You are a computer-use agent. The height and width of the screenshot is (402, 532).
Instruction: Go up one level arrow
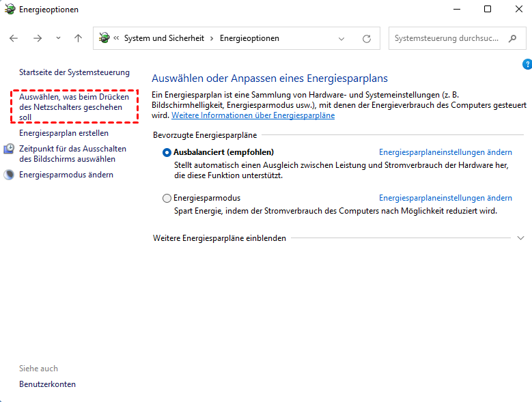pos(78,38)
